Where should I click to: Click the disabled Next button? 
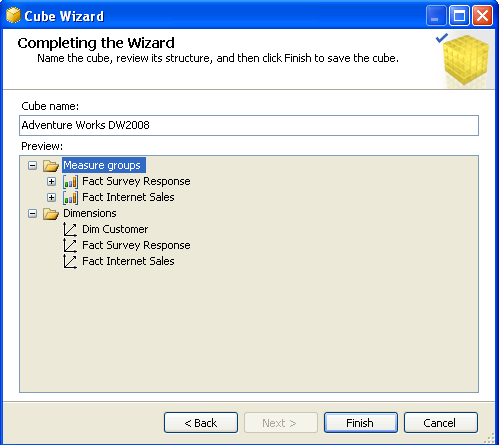pyautogui.click(x=281, y=423)
